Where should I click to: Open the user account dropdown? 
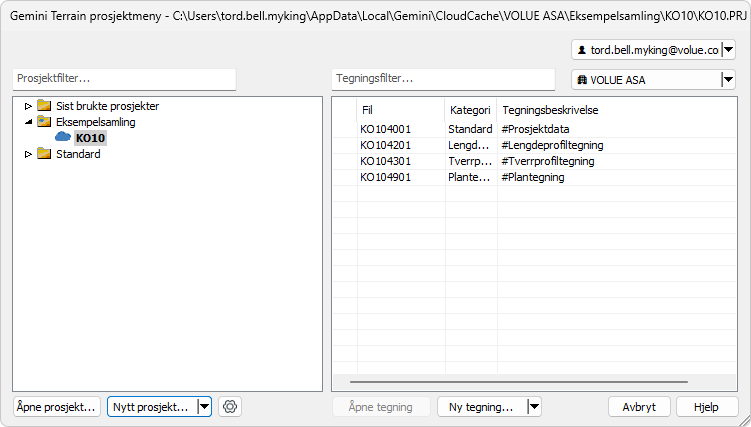coord(728,50)
